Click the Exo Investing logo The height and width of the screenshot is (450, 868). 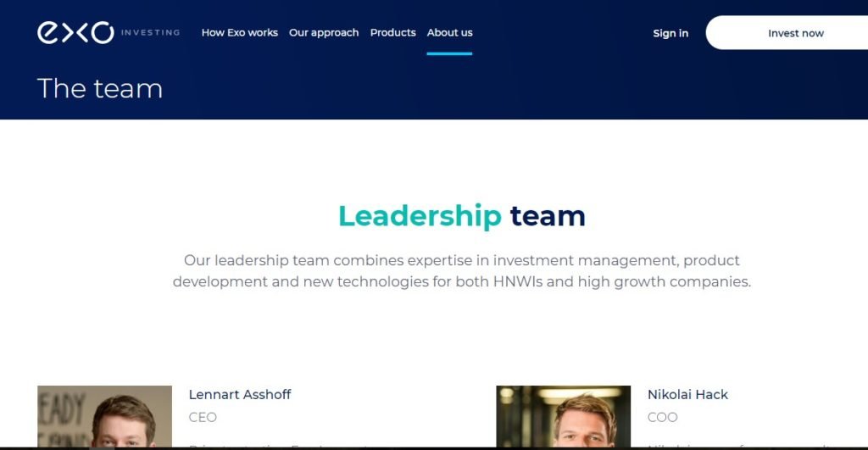pyautogui.click(x=108, y=33)
